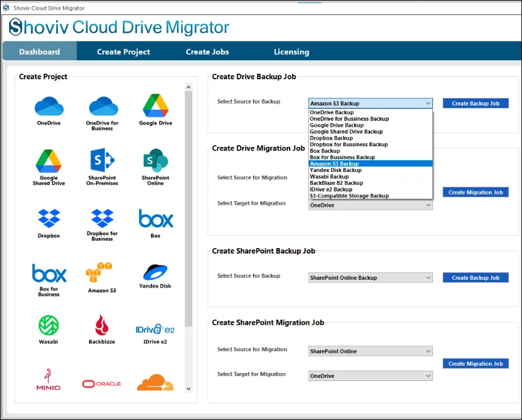
Task: Choose Box for Bussiness Backup option
Action: pos(371,157)
